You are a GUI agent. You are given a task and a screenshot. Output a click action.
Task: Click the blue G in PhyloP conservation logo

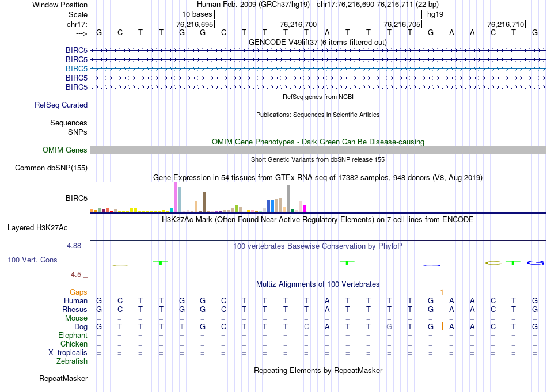(x=535, y=262)
